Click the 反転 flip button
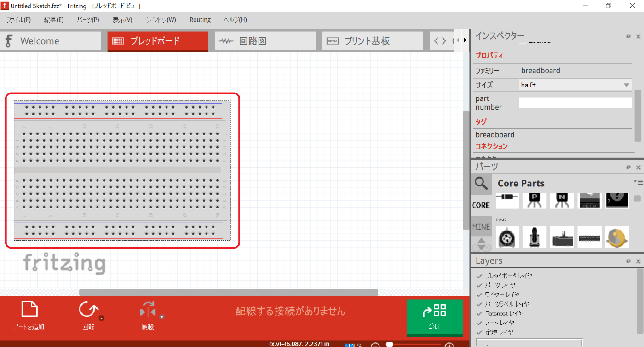 click(148, 316)
